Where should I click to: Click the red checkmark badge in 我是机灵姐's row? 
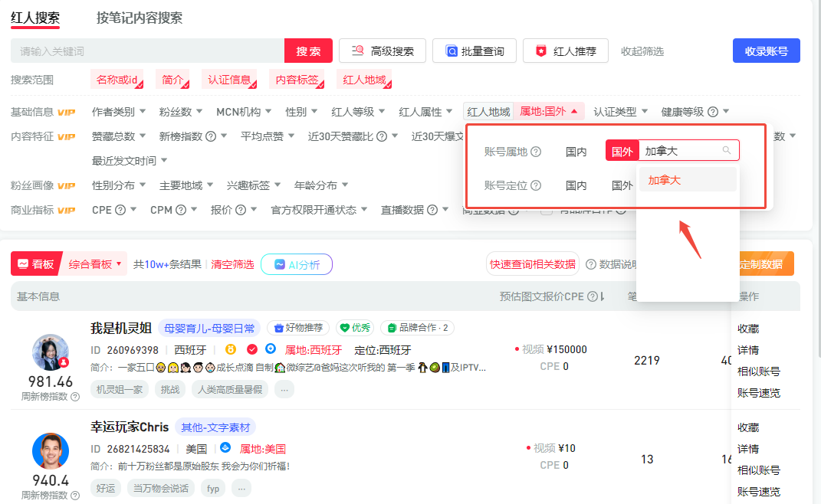[251, 350]
